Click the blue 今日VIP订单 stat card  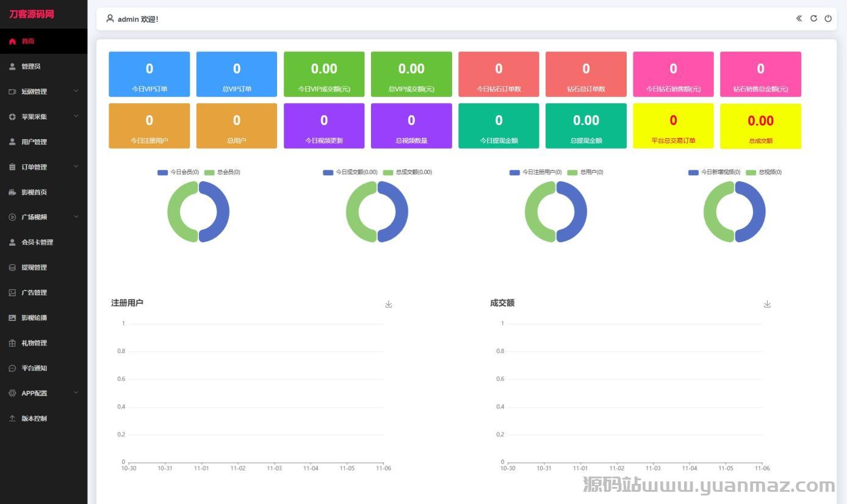(x=150, y=74)
